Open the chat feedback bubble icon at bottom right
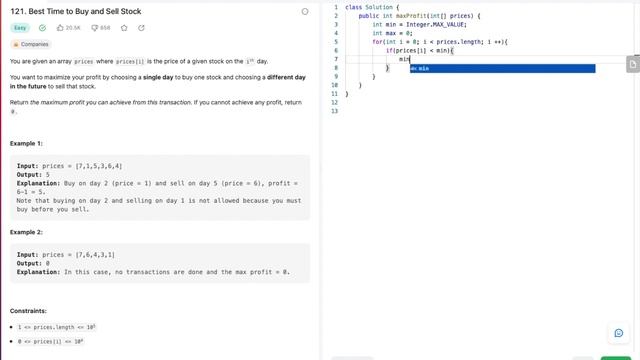640x360 pixels. pyautogui.click(x=619, y=333)
